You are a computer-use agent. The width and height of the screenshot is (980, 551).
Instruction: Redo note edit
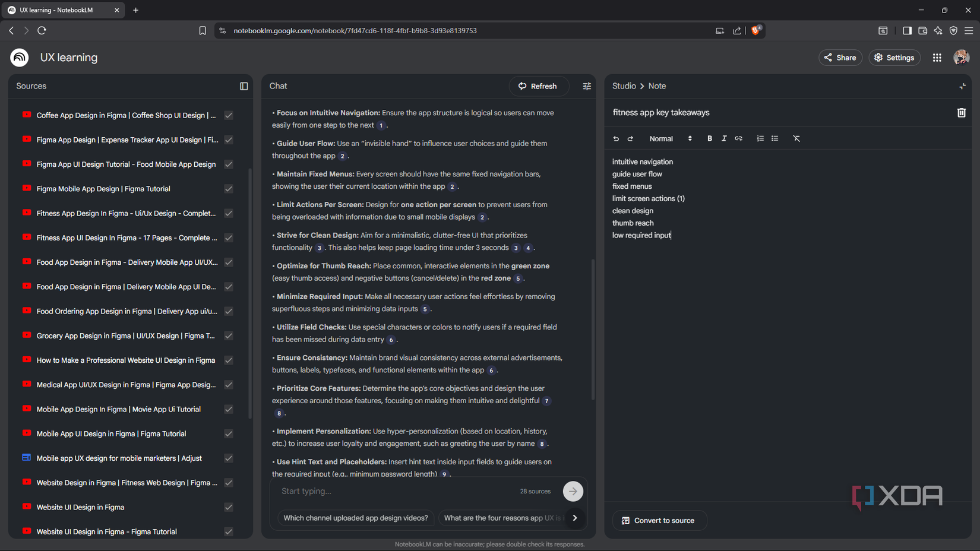[630, 138]
